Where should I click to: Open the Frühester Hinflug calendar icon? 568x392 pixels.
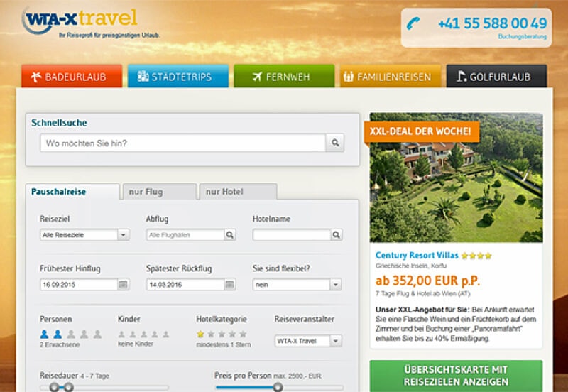click(123, 284)
